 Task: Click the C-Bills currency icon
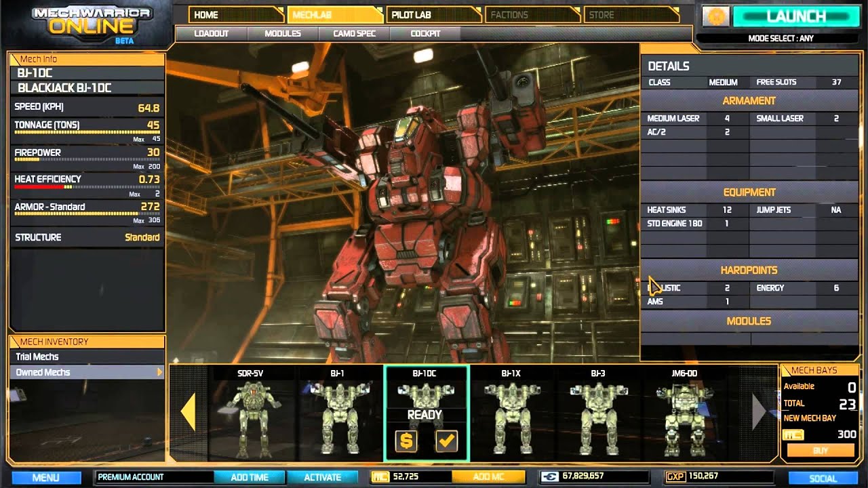(549, 477)
